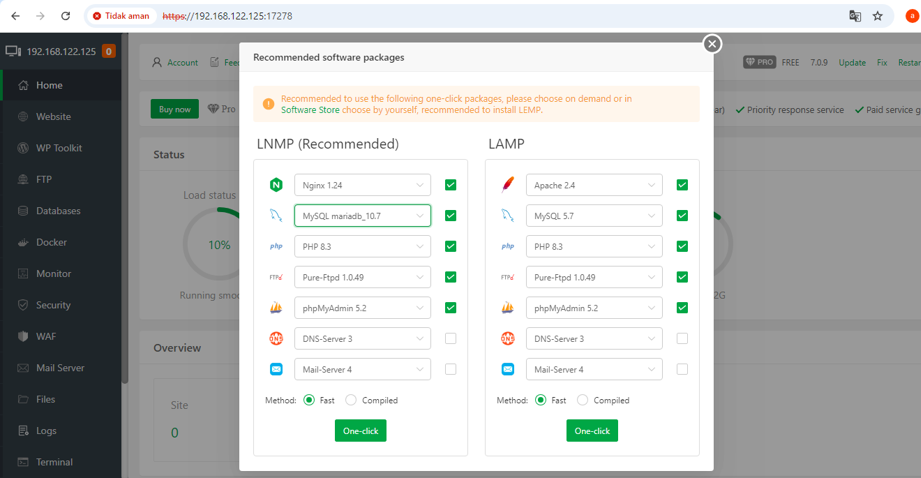The width and height of the screenshot is (921, 478).
Task: Click the Apache feather icon in LAMP list
Action: (507, 185)
